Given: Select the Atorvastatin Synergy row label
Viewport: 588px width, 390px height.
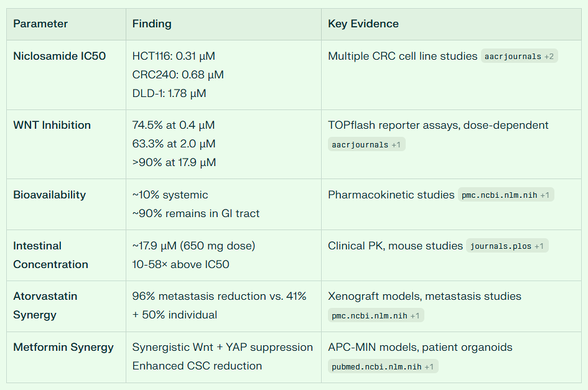Looking at the screenshot, I should [45, 305].
